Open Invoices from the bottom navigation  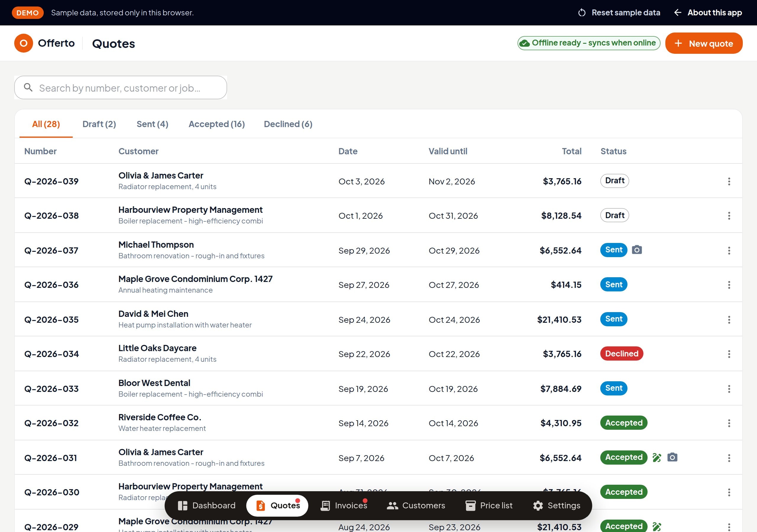(x=344, y=505)
